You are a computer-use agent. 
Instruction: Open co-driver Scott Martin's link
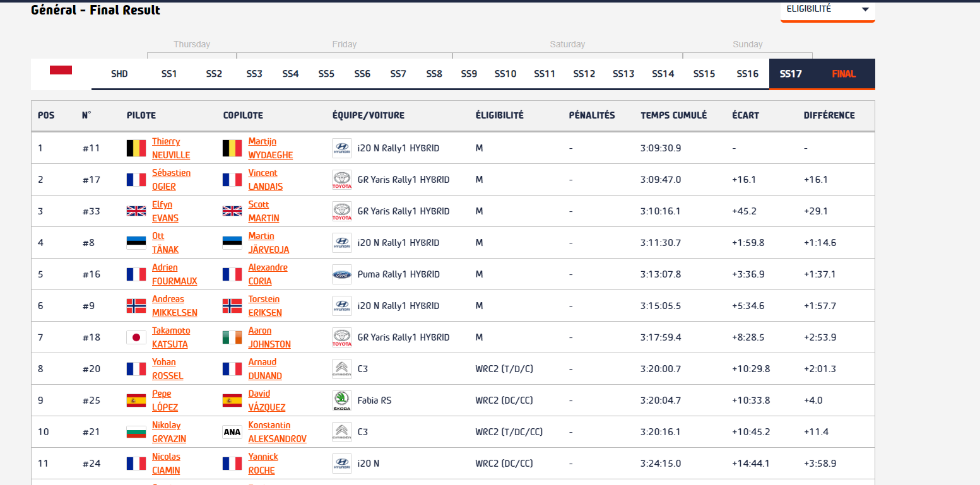pos(264,211)
